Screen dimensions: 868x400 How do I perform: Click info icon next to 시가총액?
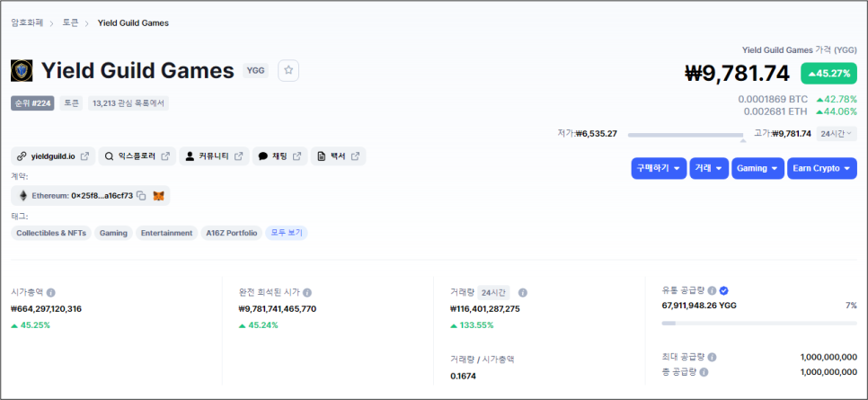pos(51,292)
